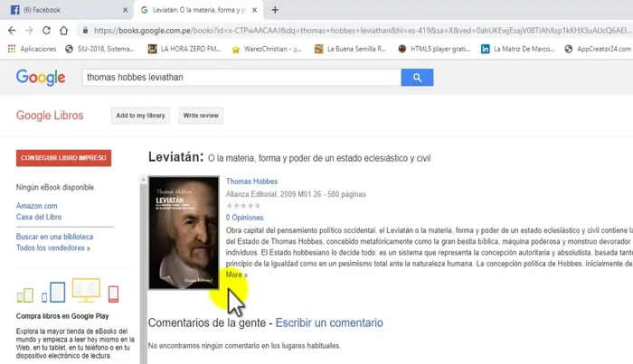Viewport: 633px width, 364px height.
Task: Click Escribir un comentario link
Action: pos(329,322)
